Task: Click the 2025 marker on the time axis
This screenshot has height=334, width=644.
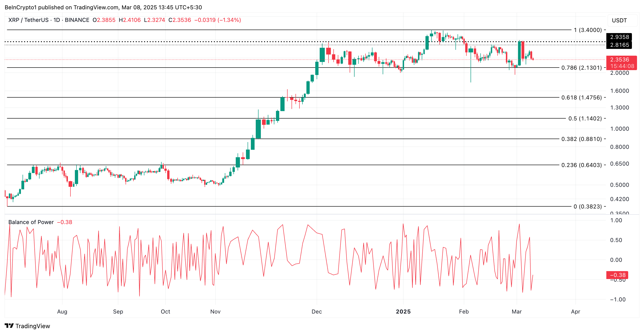Action: click(x=404, y=312)
